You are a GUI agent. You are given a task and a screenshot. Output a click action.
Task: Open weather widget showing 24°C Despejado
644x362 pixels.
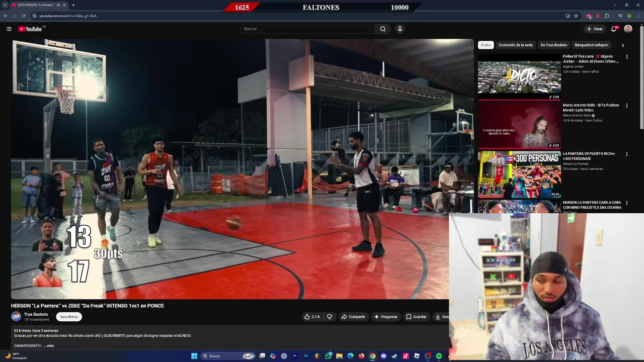(x=16, y=356)
